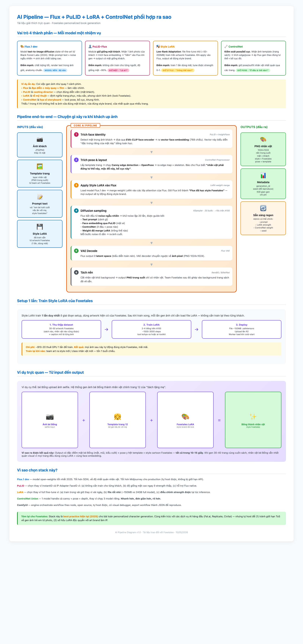303x644 pixels.
Task: Click the orange "casting director" phrase
Action: [x=43, y=92]
